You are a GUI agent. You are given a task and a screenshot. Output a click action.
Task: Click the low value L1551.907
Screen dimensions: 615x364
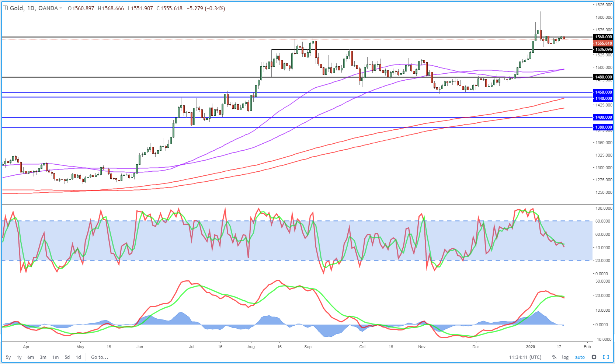(140, 8)
